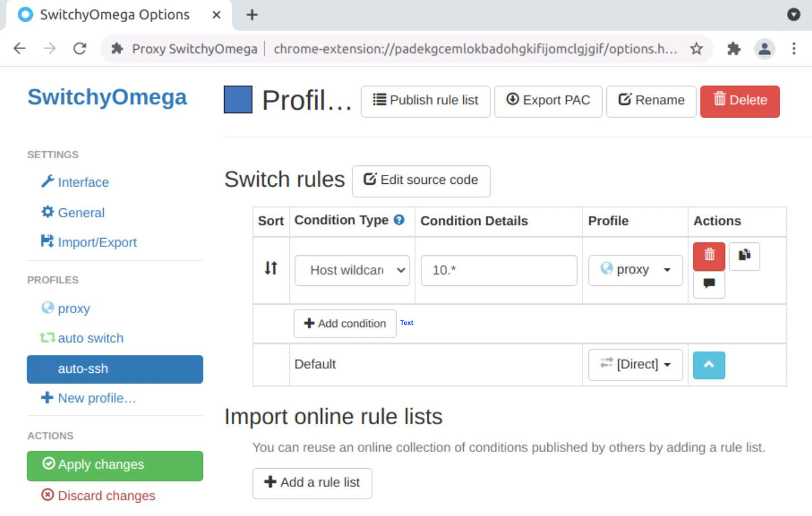Open Chrome's three-dot menu
The image size is (812, 516).
click(794, 49)
